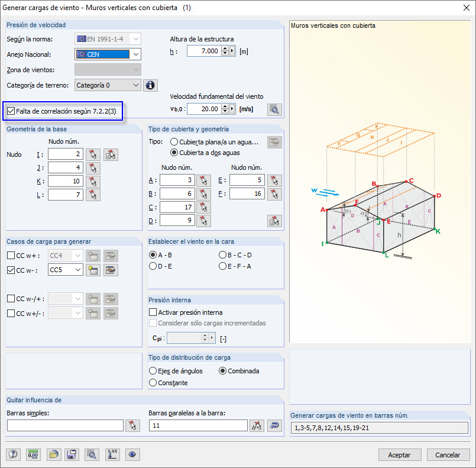Select wind on face B - C - D
Image resolution: width=476 pixels, height=468 pixels.
click(x=222, y=255)
